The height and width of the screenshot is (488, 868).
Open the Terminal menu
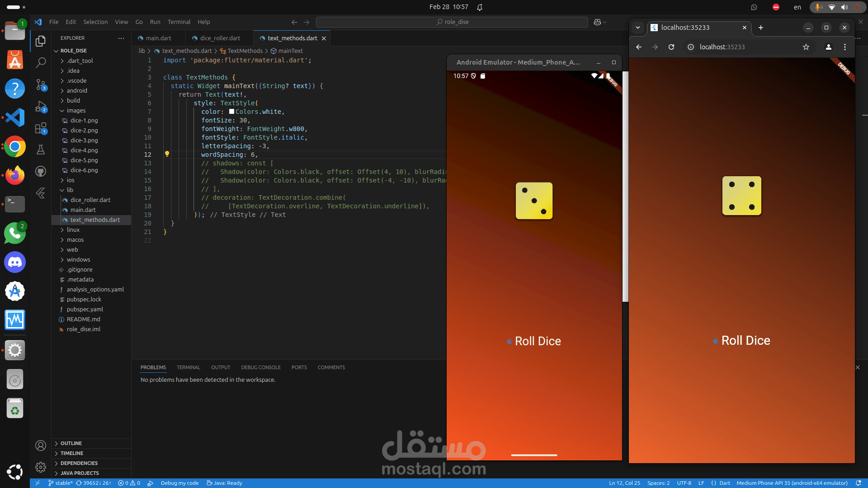(x=179, y=22)
